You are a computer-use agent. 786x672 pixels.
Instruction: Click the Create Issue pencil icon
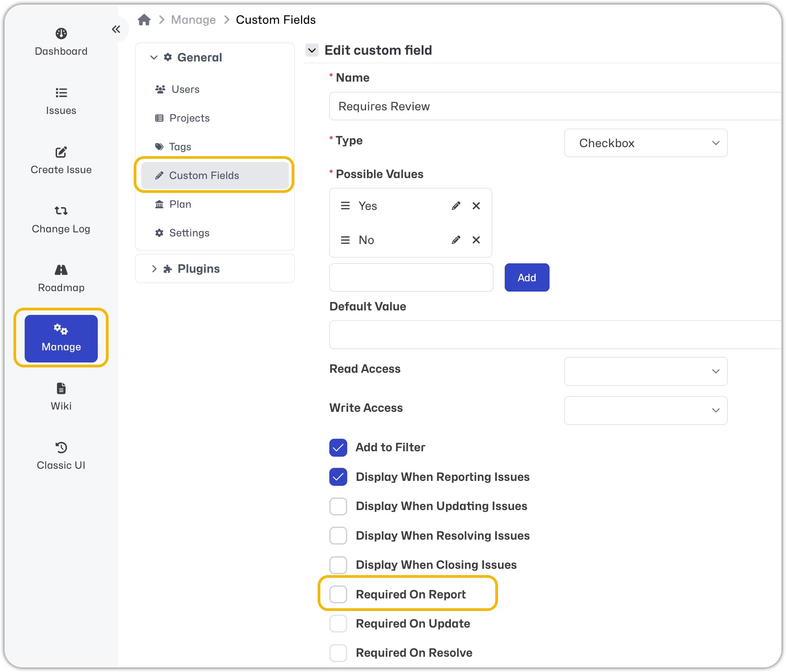(61, 152)
